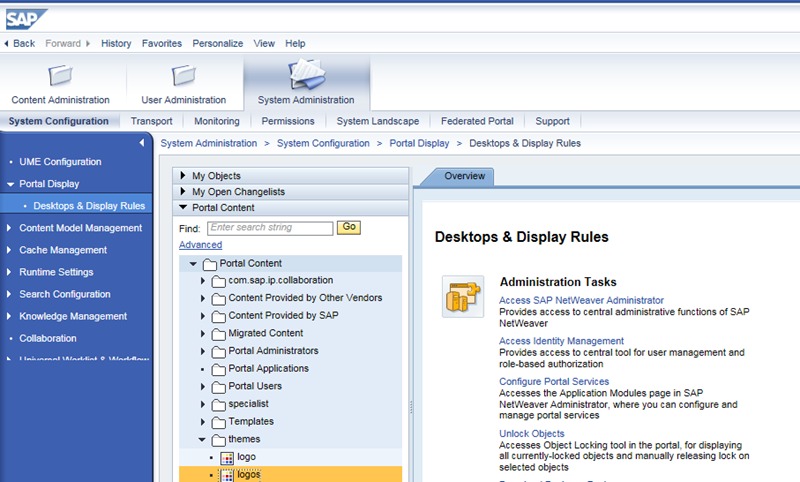This screenshot has height=482, width=800.
Task: Expand Content Provided by Other Vendors node
Action: point(203,298)
